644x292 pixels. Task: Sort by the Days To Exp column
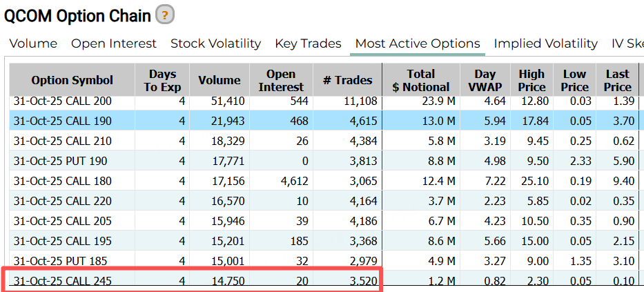pos(162,80)
